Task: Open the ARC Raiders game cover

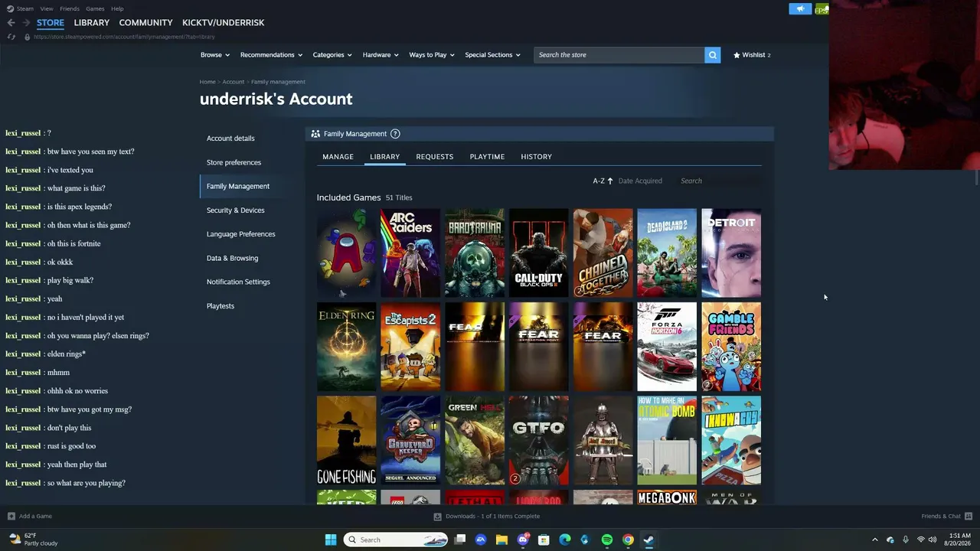Action: [x=410, y=253]
